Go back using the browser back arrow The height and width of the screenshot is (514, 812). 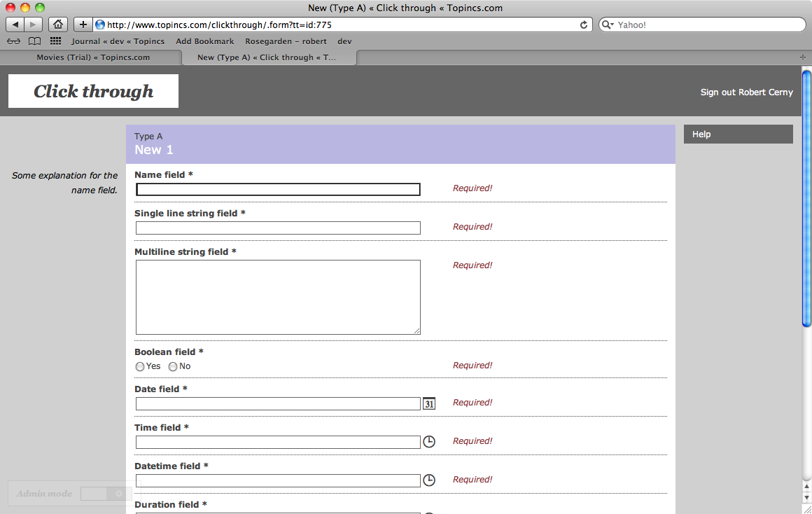point(15,25)
